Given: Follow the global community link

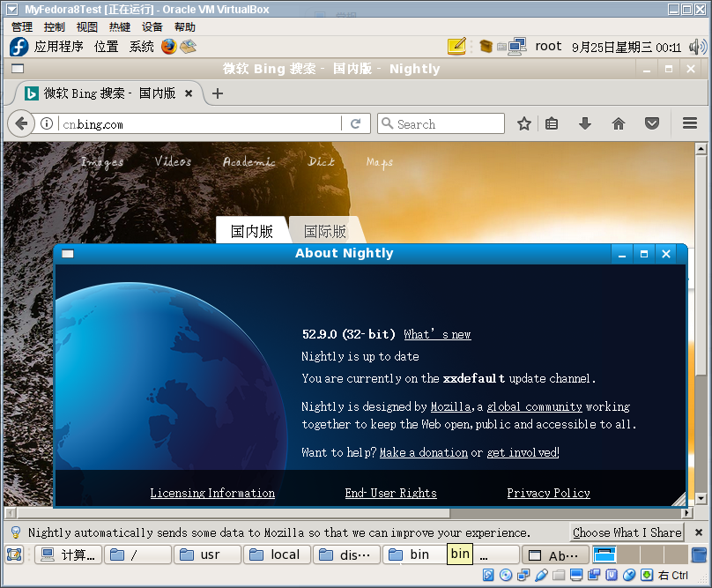Looking at the screenshot, I should pyautogui.click(x=535, y=406).
